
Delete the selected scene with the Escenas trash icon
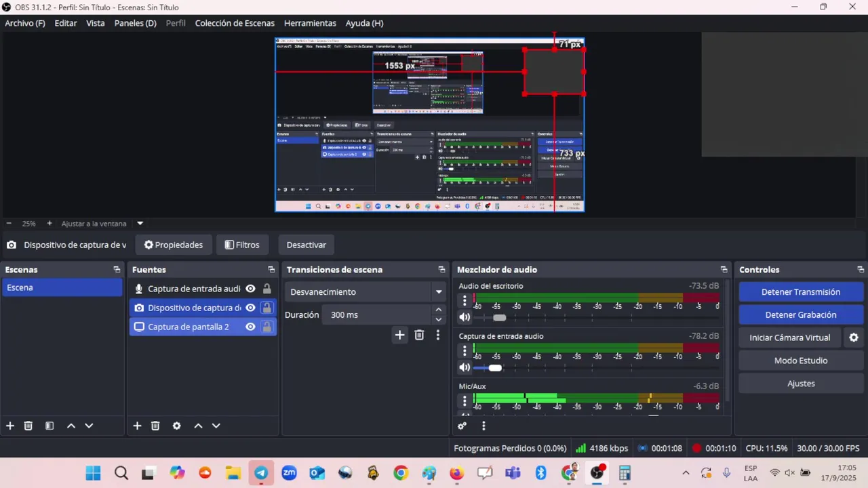coord(28,426)
